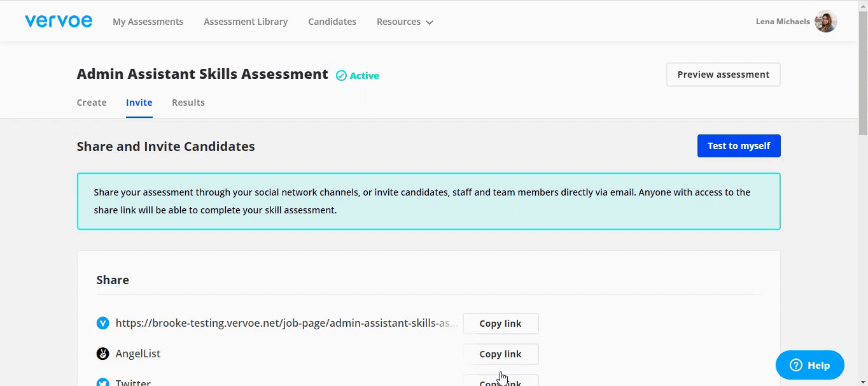Viewport: 868px width, 386px height.
Task: Copy link for the Vervoe job page URL
Action: coord(500,324)
